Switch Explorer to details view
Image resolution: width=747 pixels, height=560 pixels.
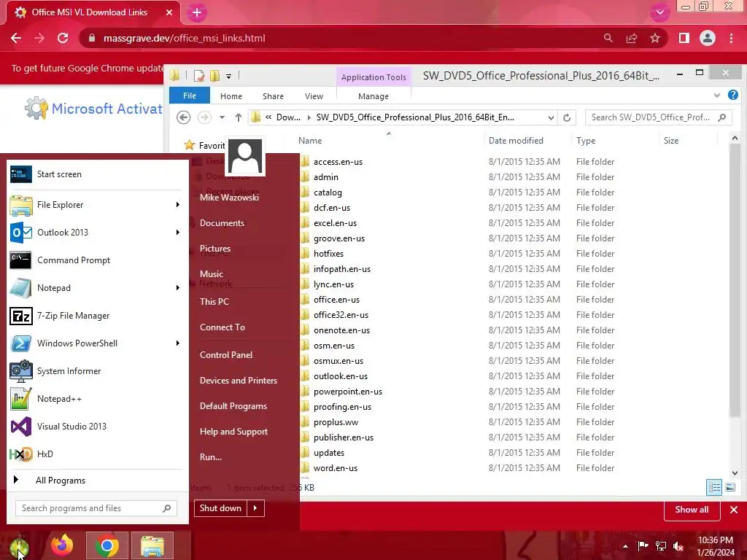[x=714, y=487]
